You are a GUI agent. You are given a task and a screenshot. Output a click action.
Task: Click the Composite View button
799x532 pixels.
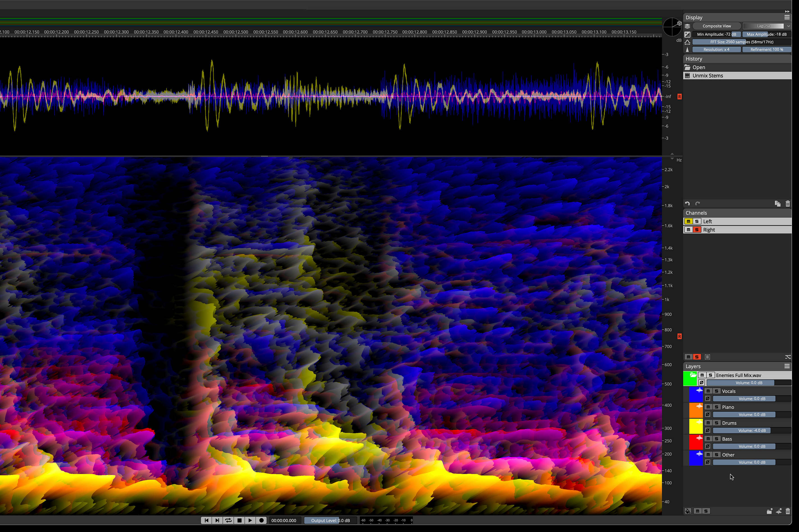717,26
